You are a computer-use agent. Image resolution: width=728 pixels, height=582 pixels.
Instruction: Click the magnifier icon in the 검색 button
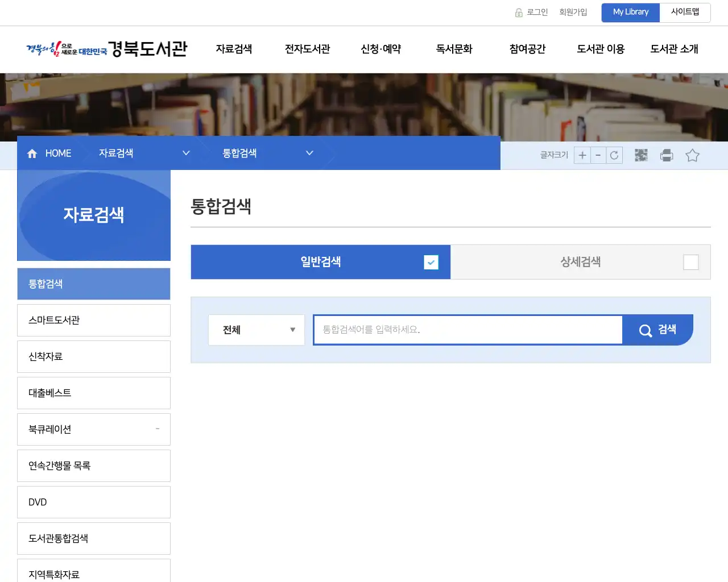click(645, 330)
